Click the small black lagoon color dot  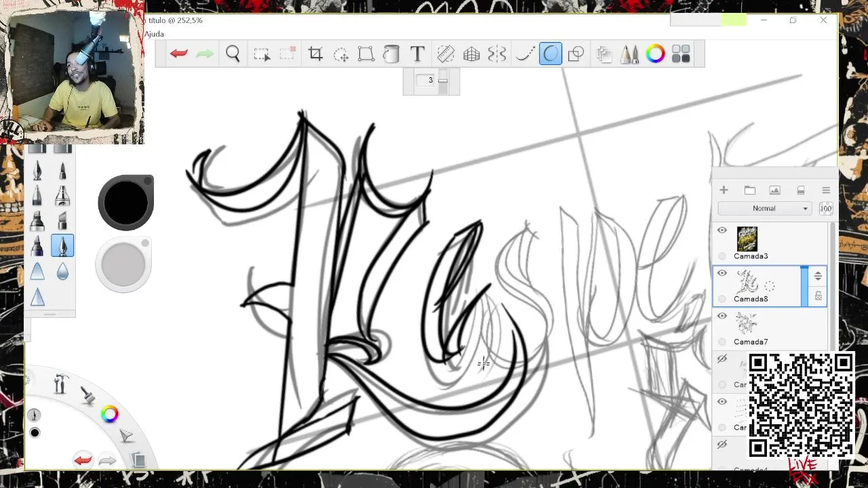(x=35, y=432)
